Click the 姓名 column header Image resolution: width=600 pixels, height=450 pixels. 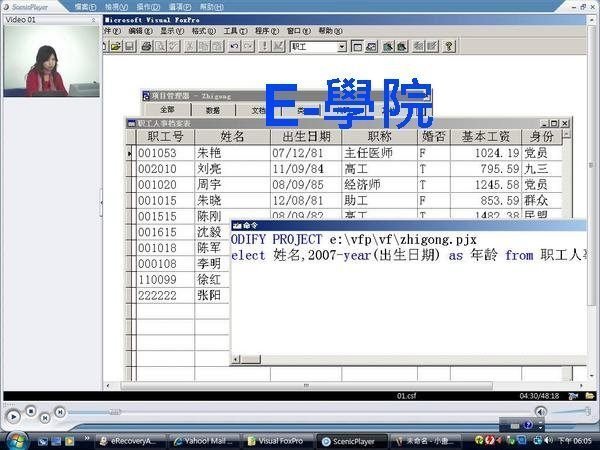coord(232,137)
